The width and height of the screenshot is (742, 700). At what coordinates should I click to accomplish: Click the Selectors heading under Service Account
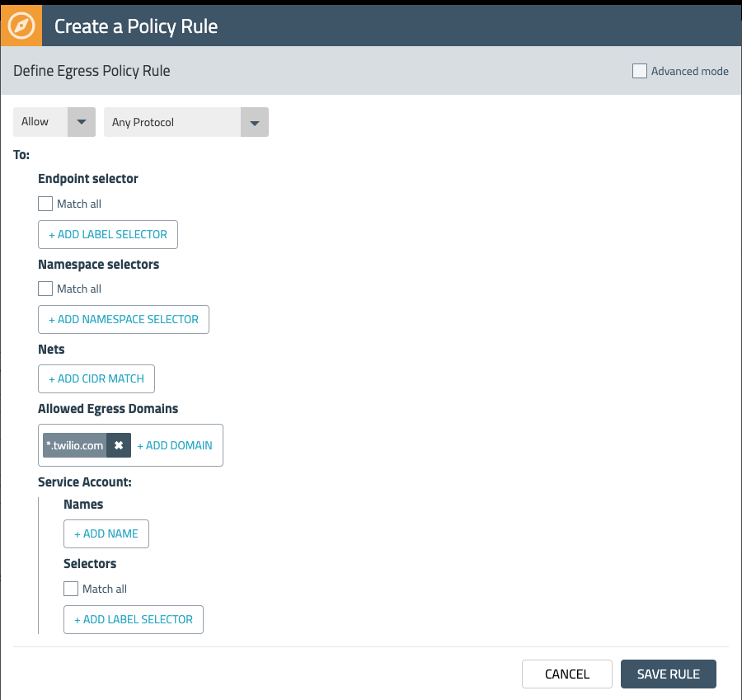(x=90, y=564)
